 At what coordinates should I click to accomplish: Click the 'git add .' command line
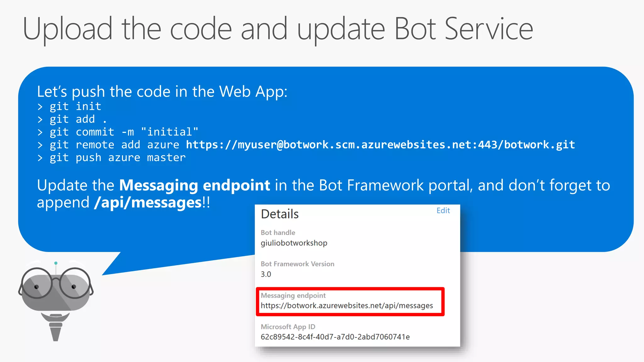coord(78,119)
